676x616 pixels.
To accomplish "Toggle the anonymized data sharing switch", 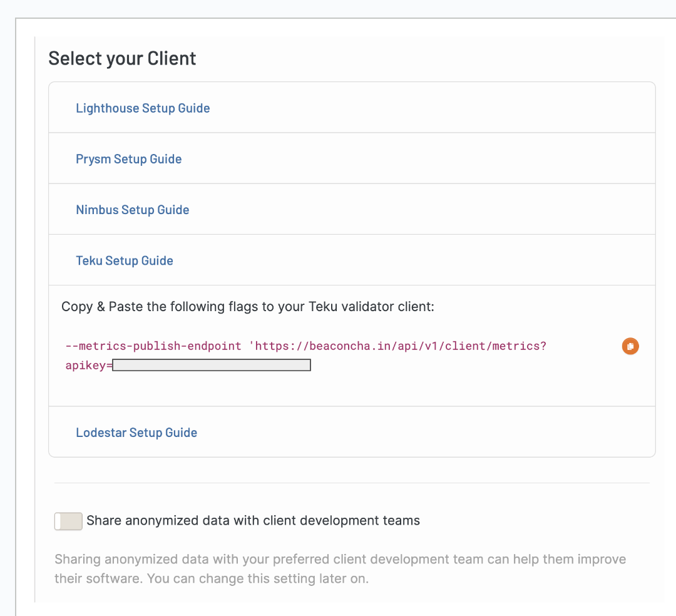I will [68, 521].
